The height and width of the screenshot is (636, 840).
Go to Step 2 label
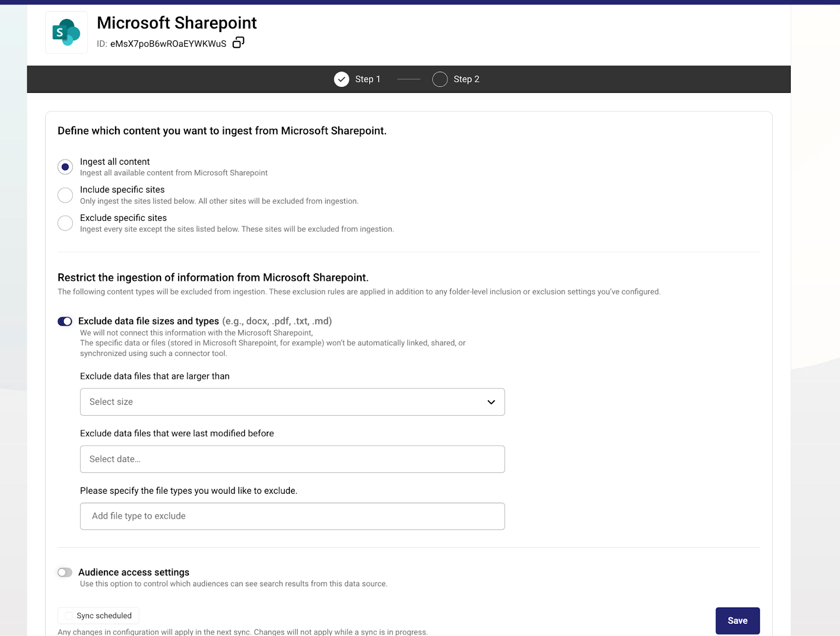[466, 79]
